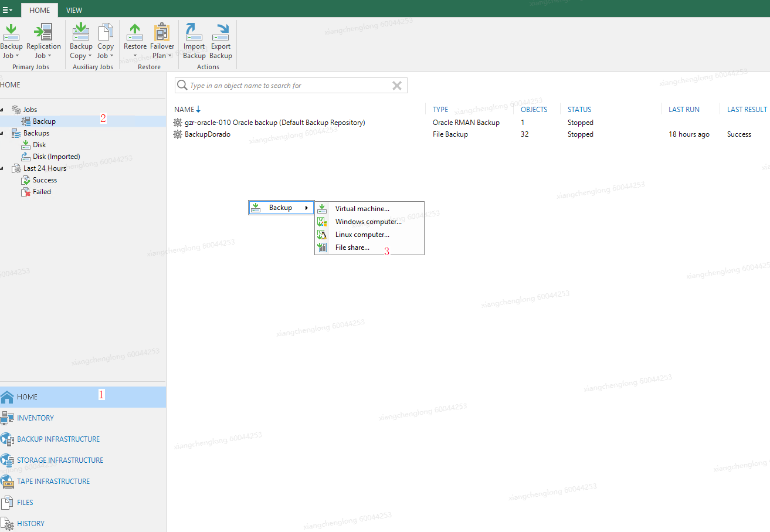The height and width of the screenshot is (532, 770).
Task: Select Disk (Imported) under Backups
Action: [x=56, y=157]
